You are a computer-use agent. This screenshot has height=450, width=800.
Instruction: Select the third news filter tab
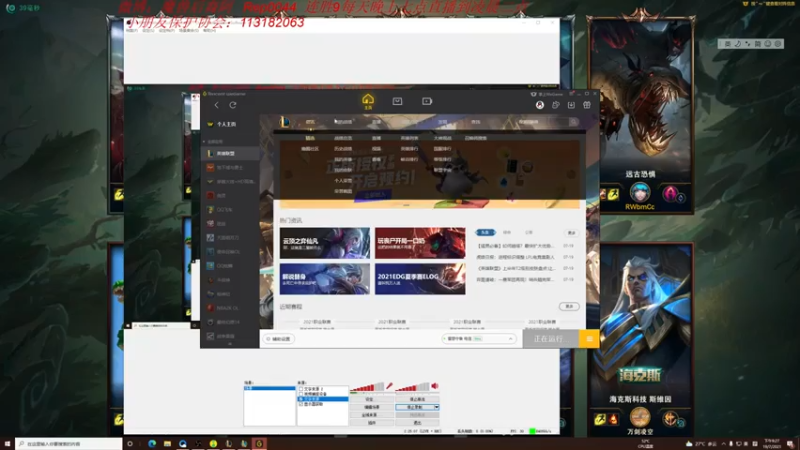[529, 233]
